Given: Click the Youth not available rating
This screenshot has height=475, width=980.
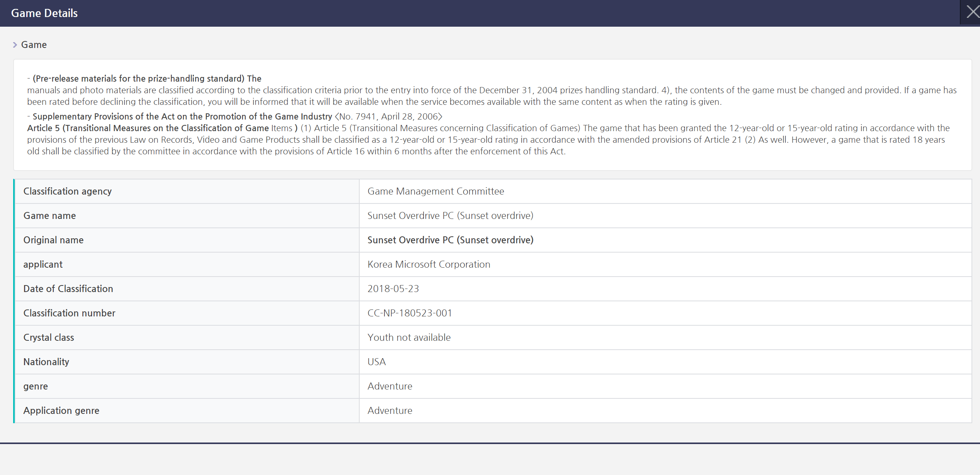Looking at the screenshot, I should [409, 337].
